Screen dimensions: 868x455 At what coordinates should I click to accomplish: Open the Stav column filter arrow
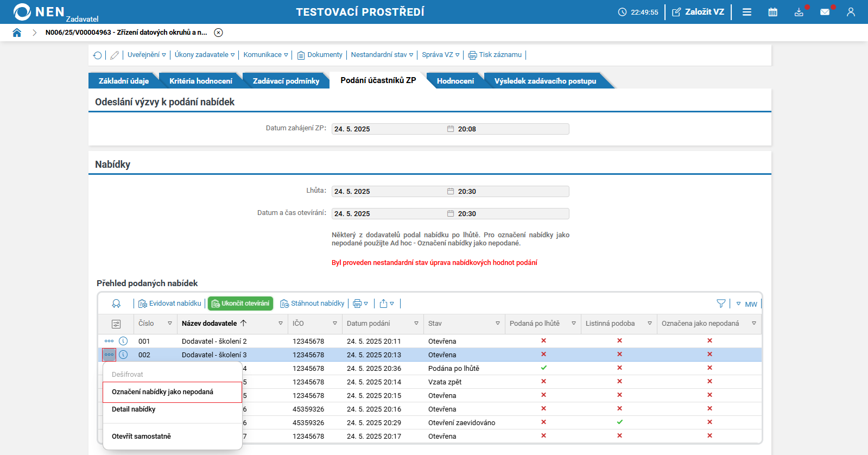tap(498, 323)
